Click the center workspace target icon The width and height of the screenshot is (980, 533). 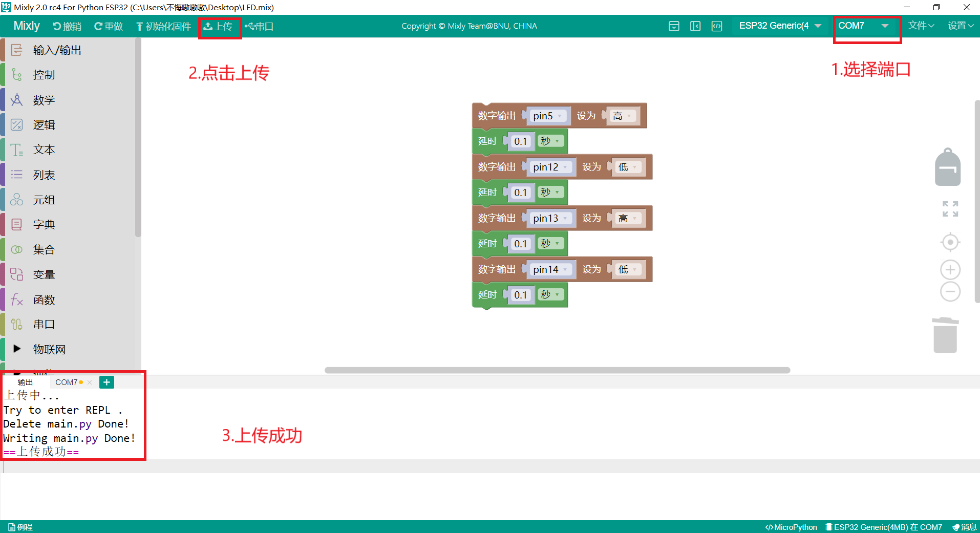(950, 242)
